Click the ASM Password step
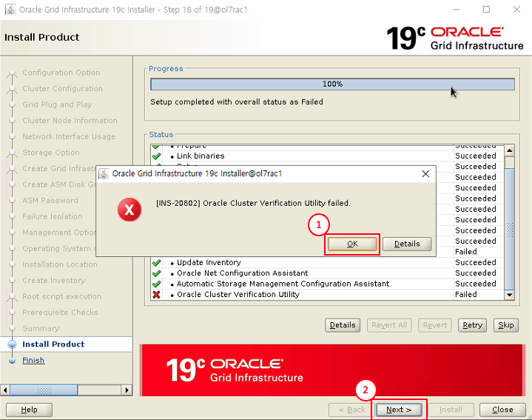 (x=50, y=201)
